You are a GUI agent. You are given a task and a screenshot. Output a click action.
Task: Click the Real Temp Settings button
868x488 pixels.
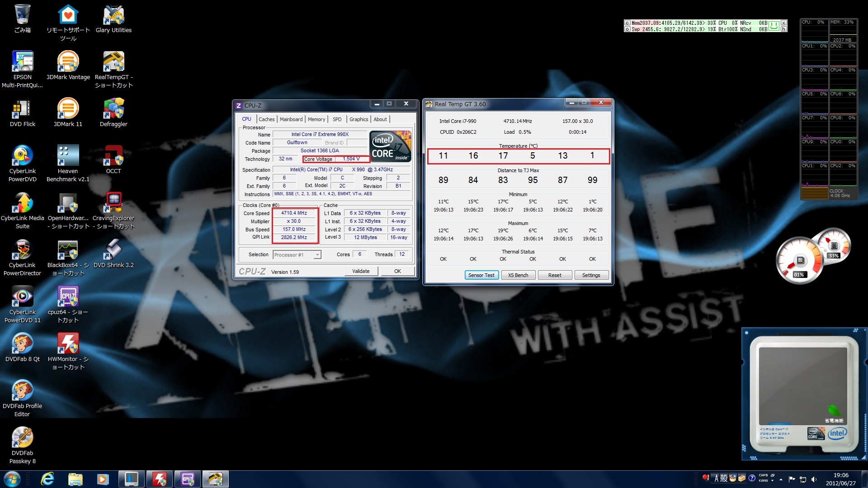point(591,275)
